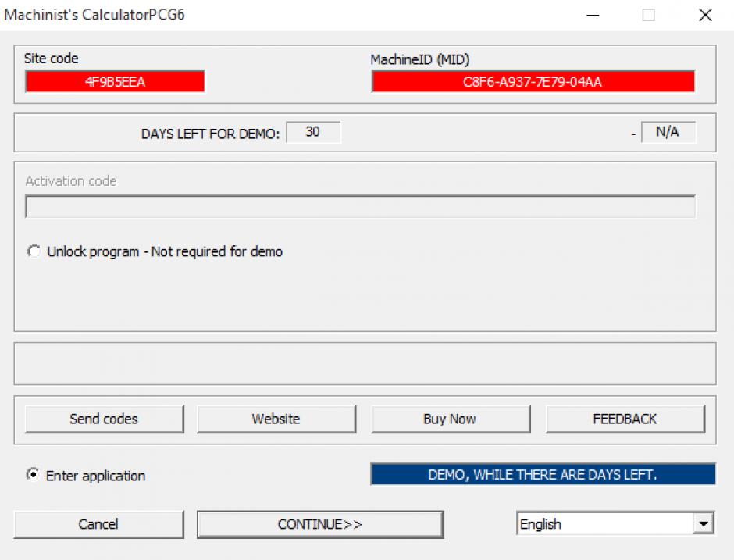Close the Machinist's Calculator window
This screenshot has height=560, width=734.
pyautogui.click(x=705, y=15)
